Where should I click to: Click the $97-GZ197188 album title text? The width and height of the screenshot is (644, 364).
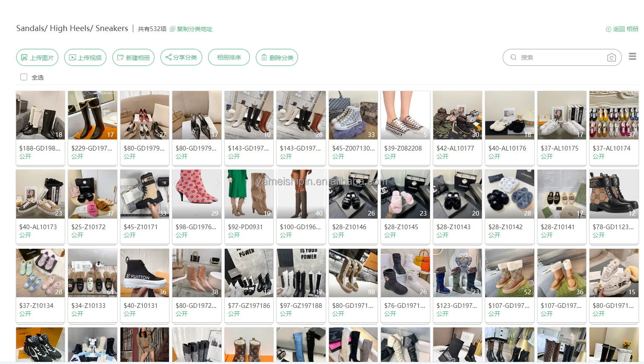(301, 306)
